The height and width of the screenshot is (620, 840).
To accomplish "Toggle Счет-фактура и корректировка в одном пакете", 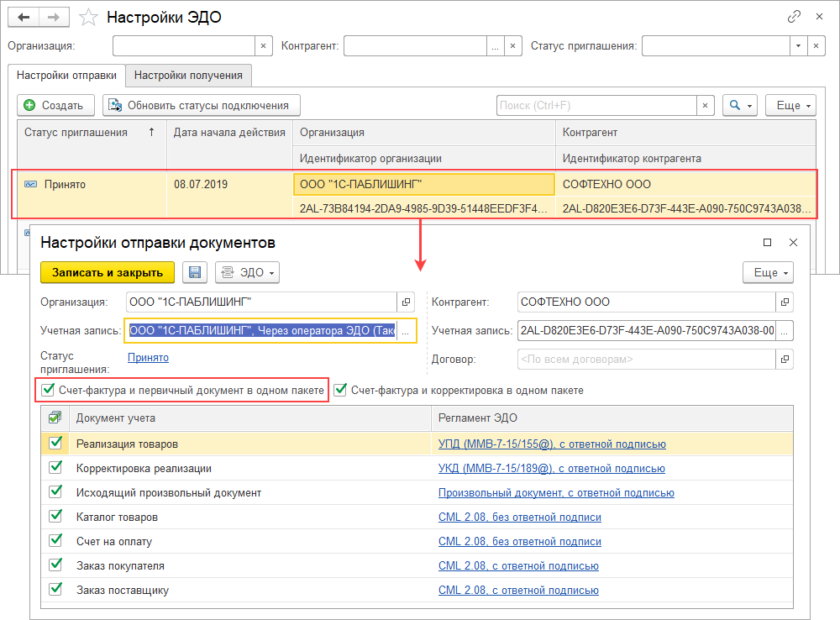I will pos(340,390).
